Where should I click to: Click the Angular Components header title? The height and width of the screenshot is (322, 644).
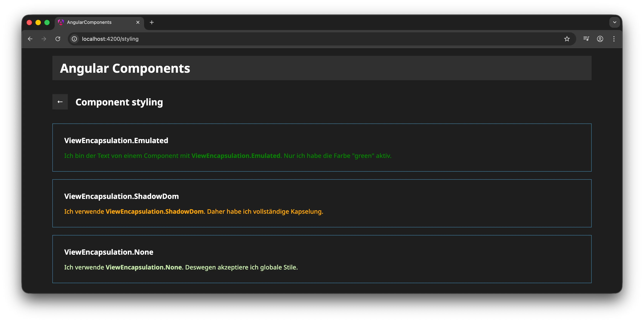125,68
